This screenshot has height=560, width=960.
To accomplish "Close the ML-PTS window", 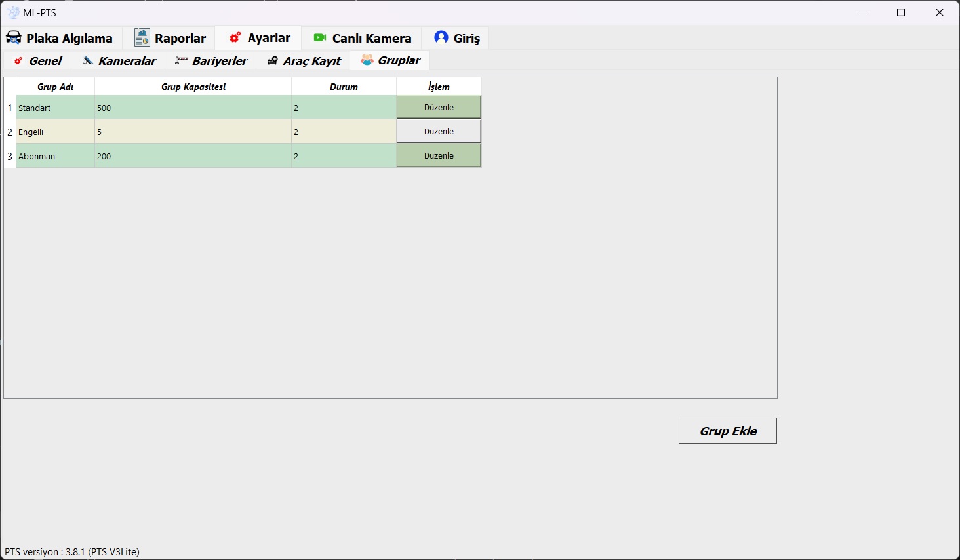I will click(x=940, y=12).
